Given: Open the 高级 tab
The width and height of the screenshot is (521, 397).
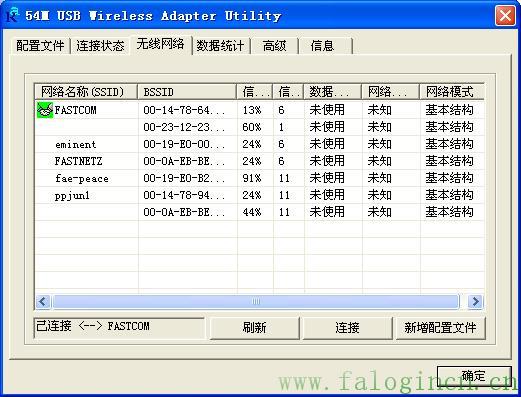Looking at the screenshot, I should [274, 46].
